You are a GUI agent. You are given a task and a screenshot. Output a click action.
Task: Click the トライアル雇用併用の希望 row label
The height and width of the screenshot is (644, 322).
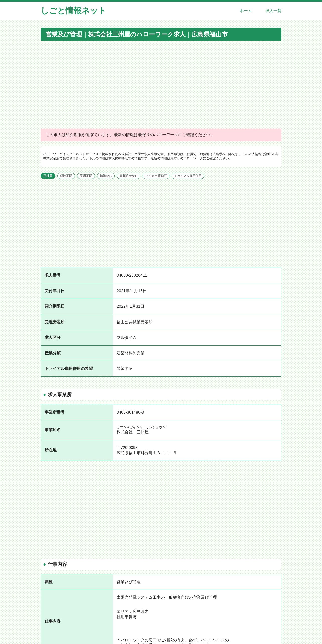[x=69, y=369]
